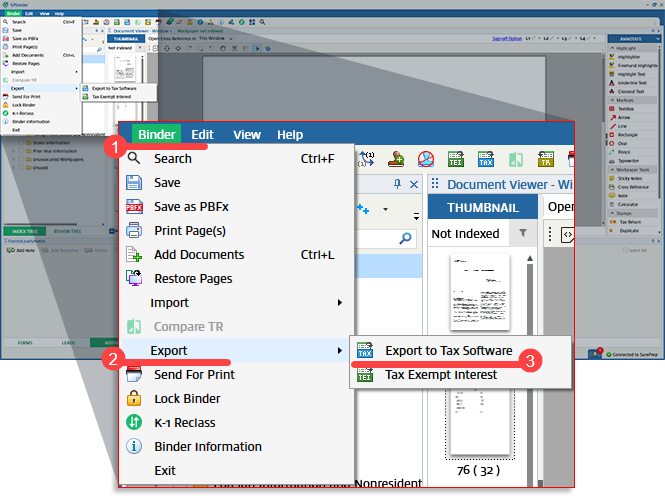Click Save as PBFx icon in enlarged menu
This screenshot has height=500, width=665.
[134, 207]
